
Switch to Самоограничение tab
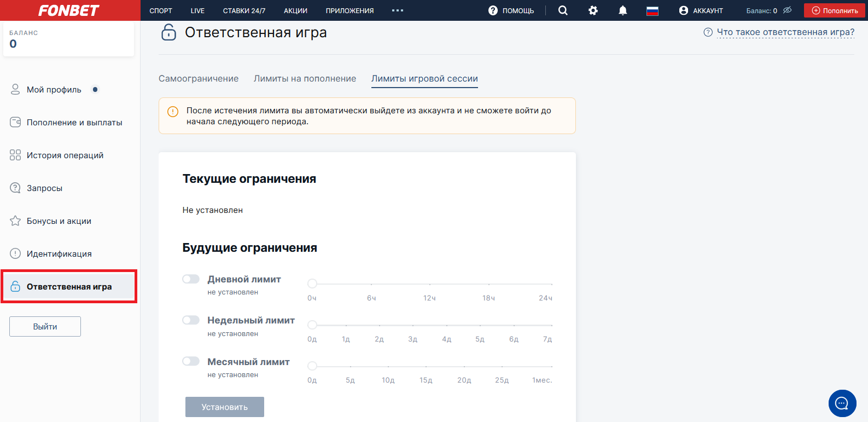[199, 78]
